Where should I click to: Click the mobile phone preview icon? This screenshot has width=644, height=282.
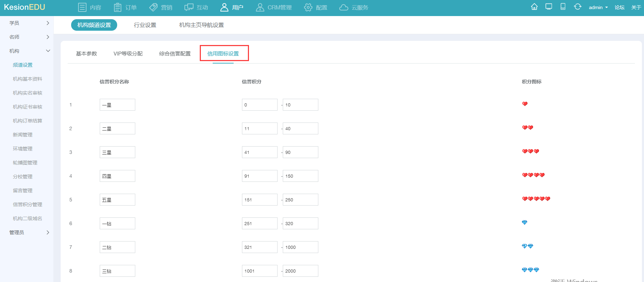pyautogui.click(x=563, y=7)
